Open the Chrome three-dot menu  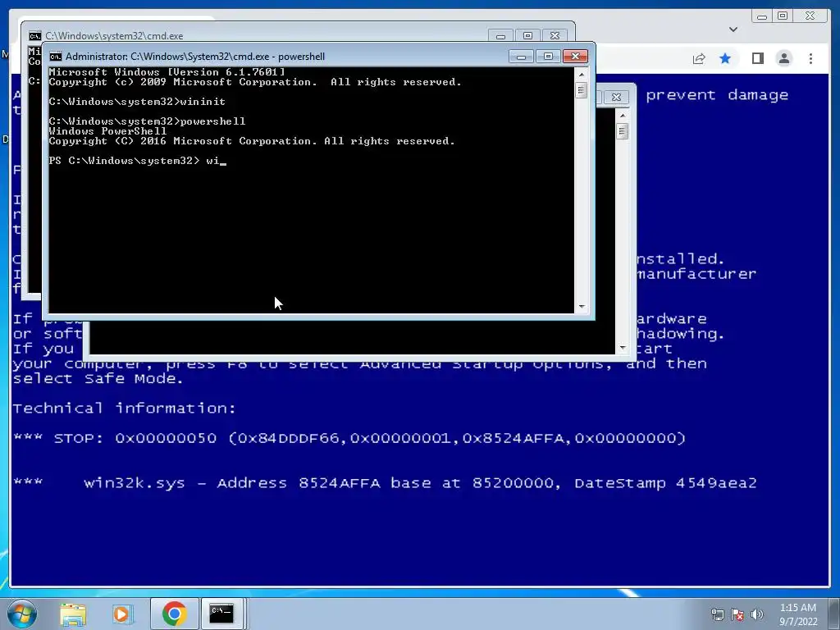[x=810, y=58]
